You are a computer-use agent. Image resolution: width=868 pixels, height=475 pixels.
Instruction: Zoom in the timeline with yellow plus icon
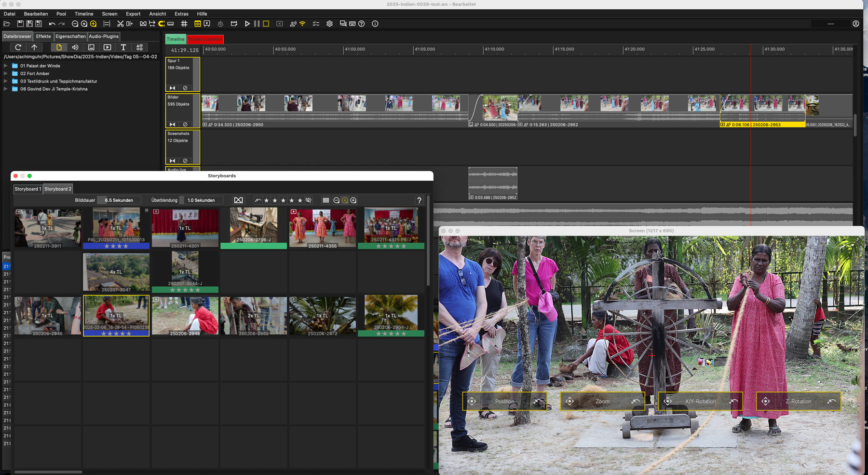pyautogui.click(x=94, y=24)
